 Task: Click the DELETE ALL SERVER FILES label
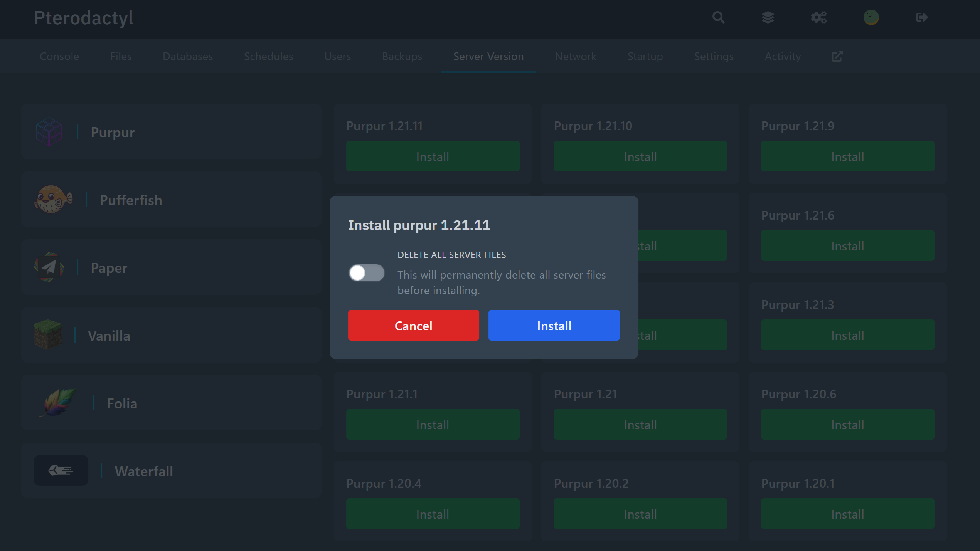451,255
